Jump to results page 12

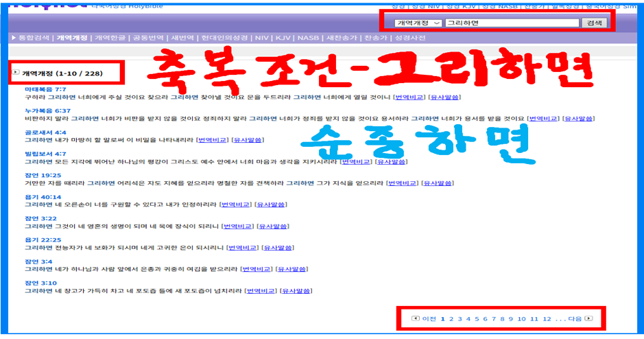click(547, 318)
